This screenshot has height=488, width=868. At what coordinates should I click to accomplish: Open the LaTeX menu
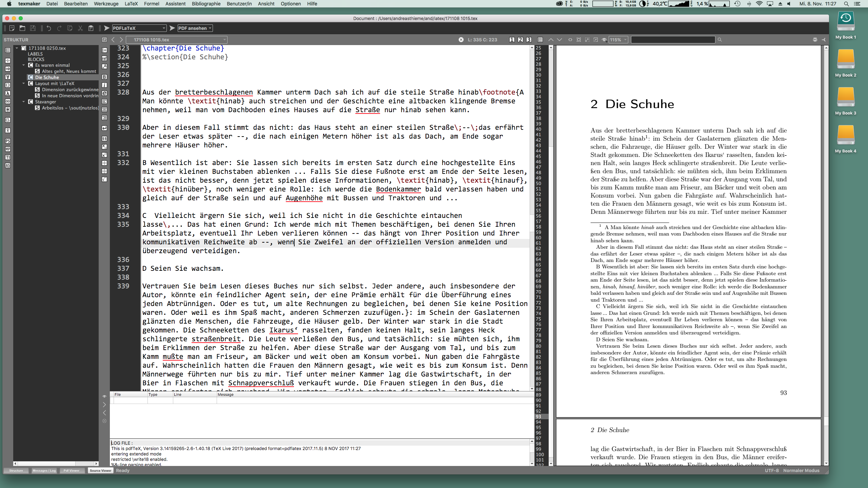pos(131,4)
